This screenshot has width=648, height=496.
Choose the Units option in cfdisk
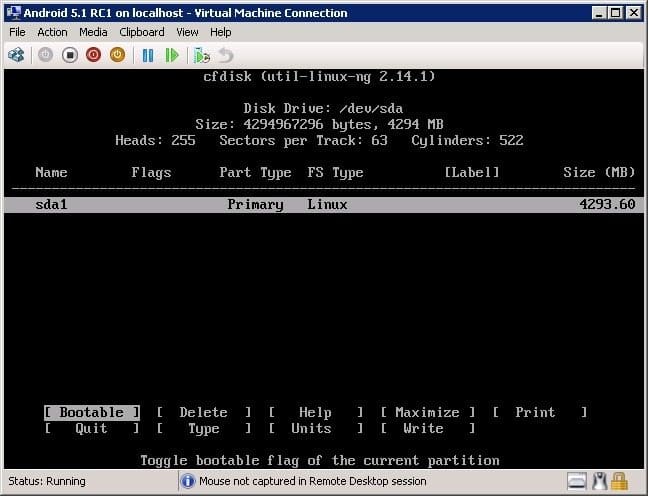point(315,429)
